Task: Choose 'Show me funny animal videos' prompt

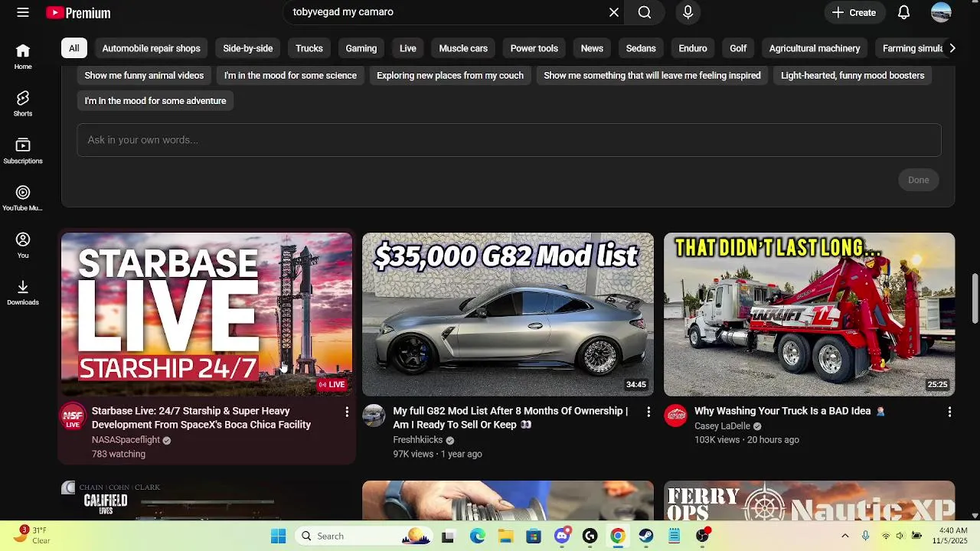Action: coord(144,76)
